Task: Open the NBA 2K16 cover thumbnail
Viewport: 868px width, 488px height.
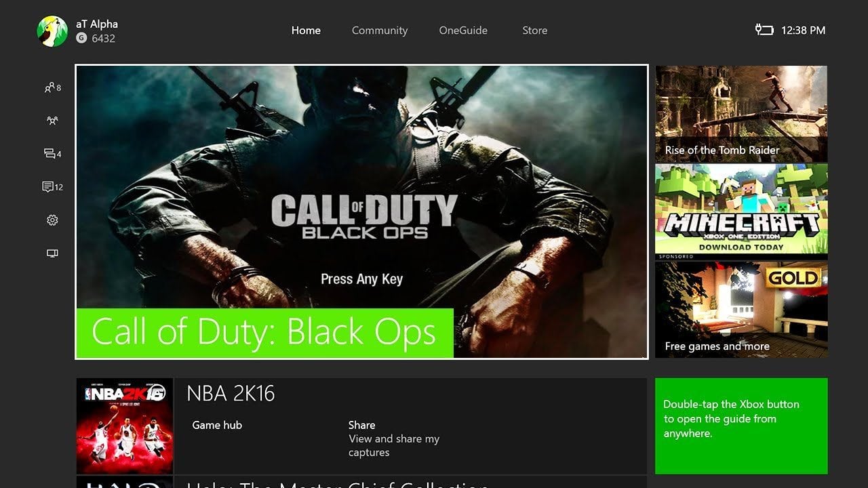Action: (x=125, y=426)
